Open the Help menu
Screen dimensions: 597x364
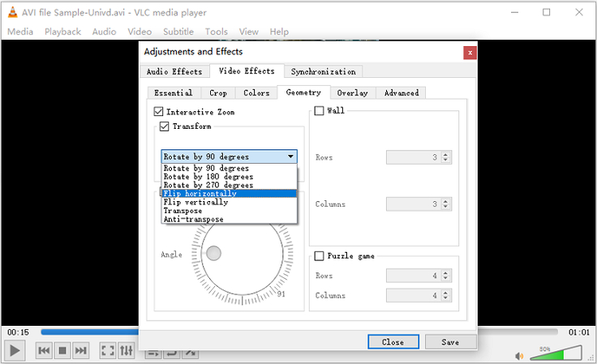279,32
